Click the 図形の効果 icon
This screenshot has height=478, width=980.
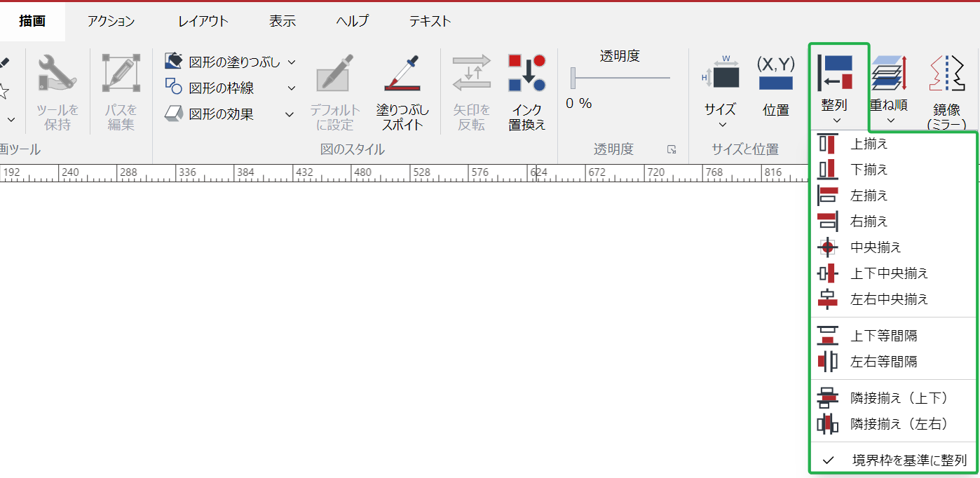[174, 114]
